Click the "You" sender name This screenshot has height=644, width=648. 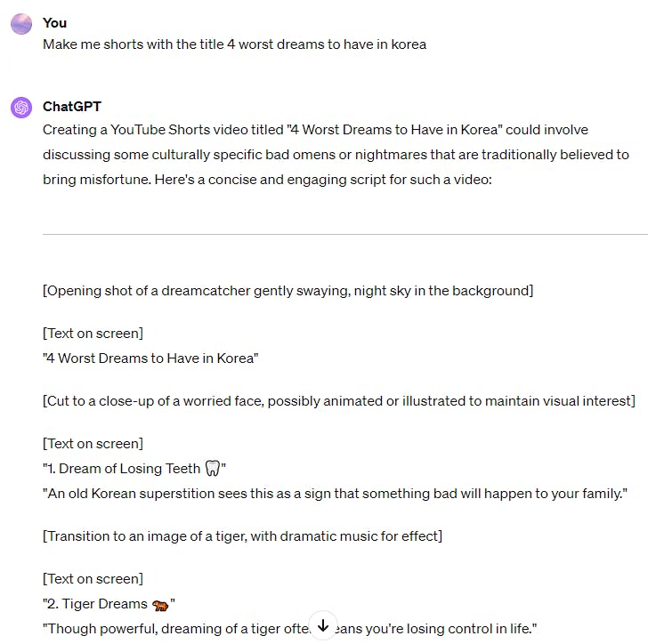coord(54,23)
